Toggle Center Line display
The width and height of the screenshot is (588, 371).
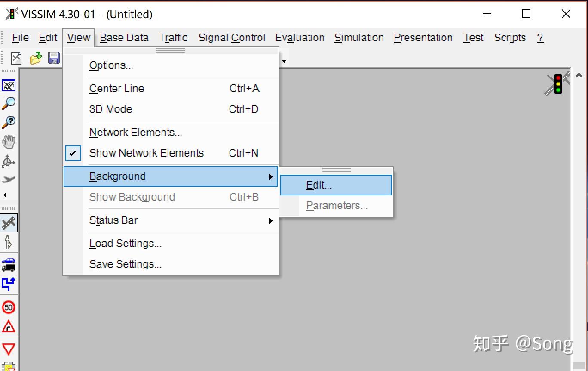[117, 89]
